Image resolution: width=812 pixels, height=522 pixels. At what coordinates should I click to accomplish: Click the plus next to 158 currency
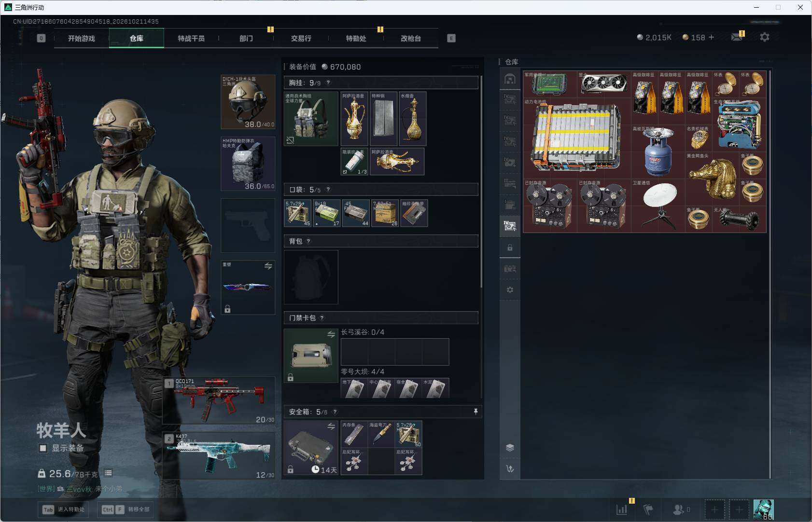[711, 37]
